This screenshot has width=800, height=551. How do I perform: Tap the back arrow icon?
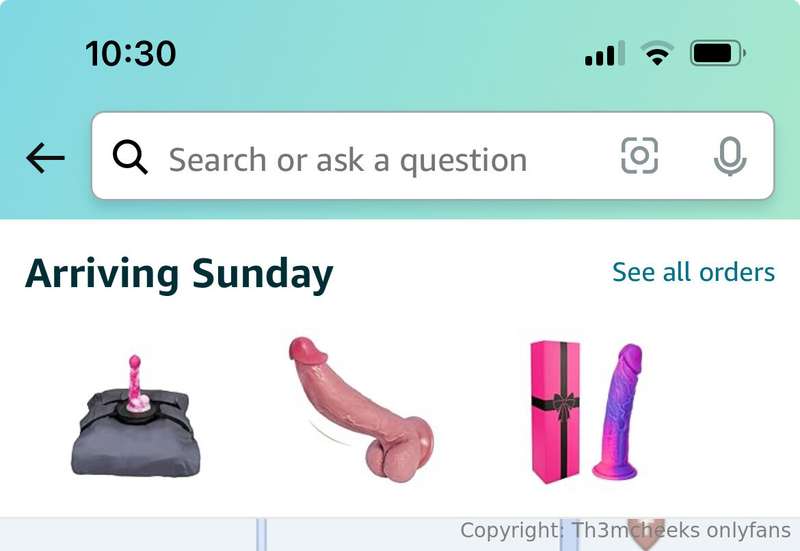(45, 158)
